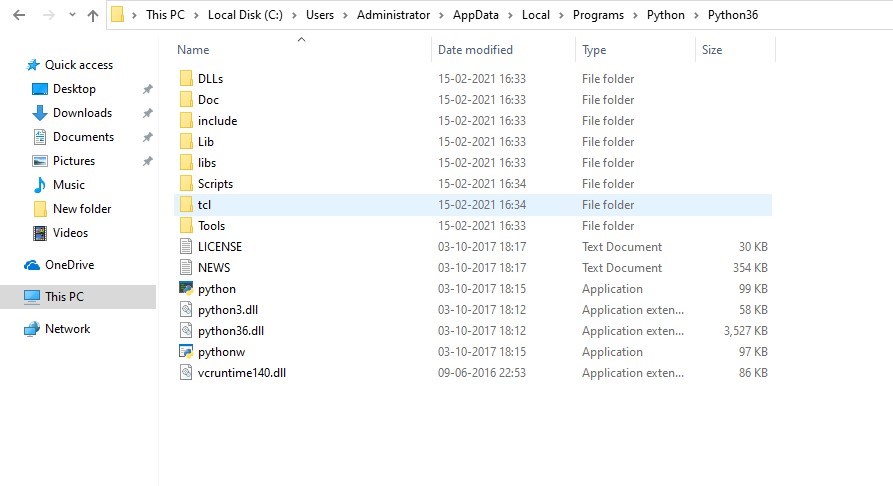The height and width of the screenshot is (486, 893).
Task: Click the Documents pin icon
Action: [x=148, y=137]
